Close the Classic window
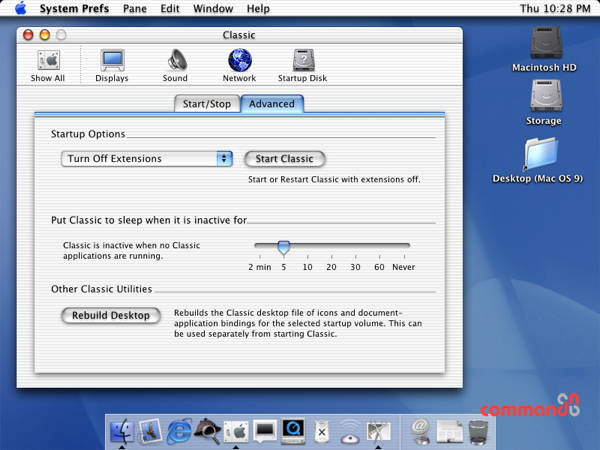The width and height of the screenshot is (600, 450). pos(28,35)
